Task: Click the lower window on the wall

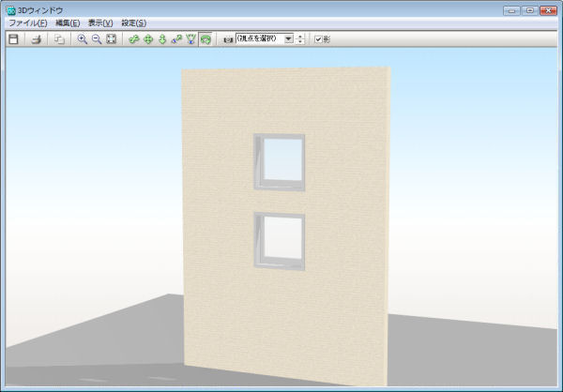Action: [x=279, y=240]
